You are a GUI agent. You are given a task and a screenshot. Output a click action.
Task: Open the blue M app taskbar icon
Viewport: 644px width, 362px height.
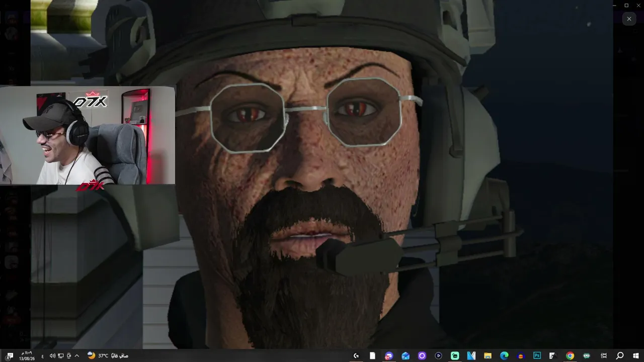pyautogui.click(x=471, y=355)
